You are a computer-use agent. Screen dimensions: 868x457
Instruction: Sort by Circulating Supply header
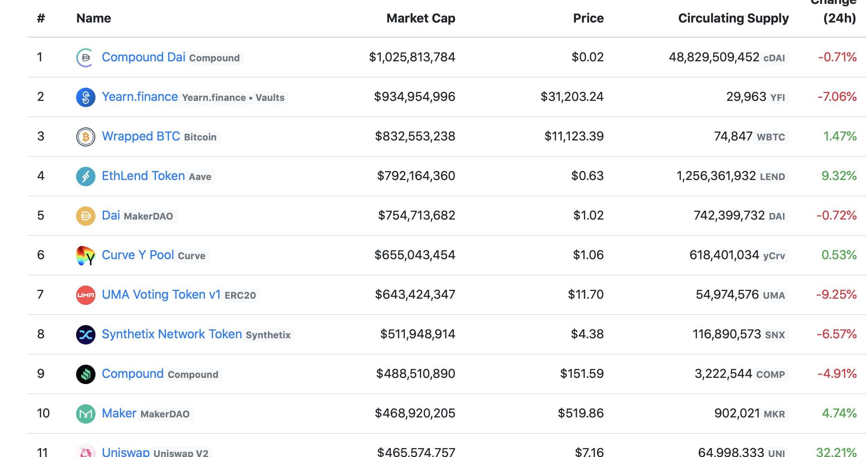pos(733,18)
